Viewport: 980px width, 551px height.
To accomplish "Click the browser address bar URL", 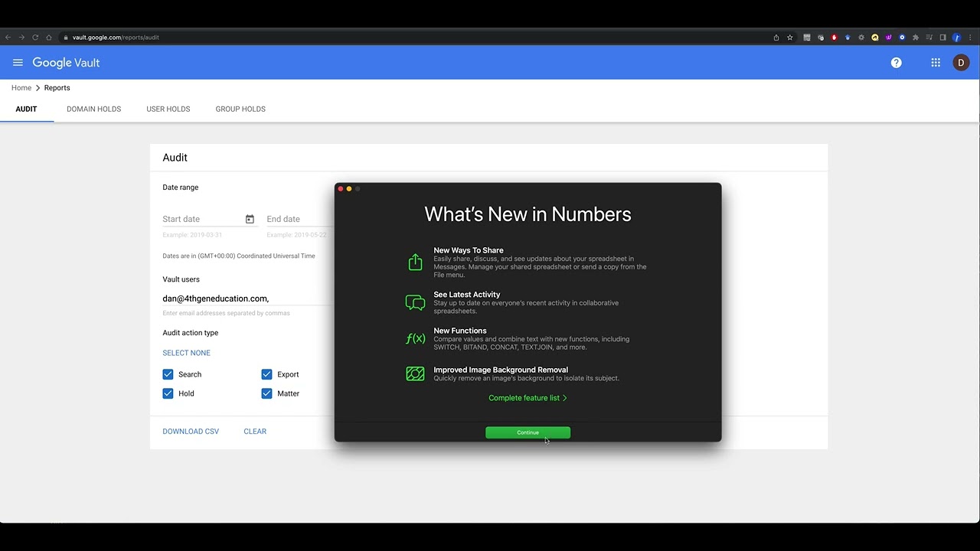I will tap(116, 37).
